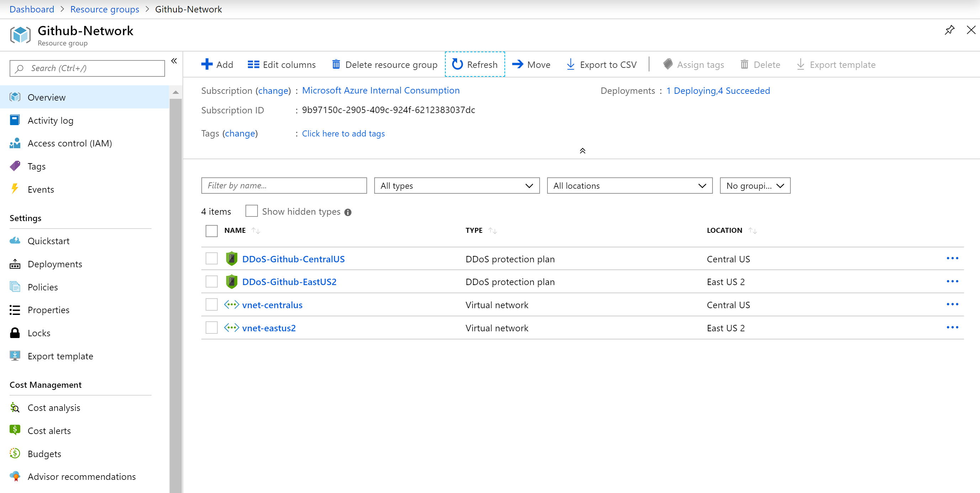
Task: Click sidebar Export template icon
Action: click(x=15, y=356)
